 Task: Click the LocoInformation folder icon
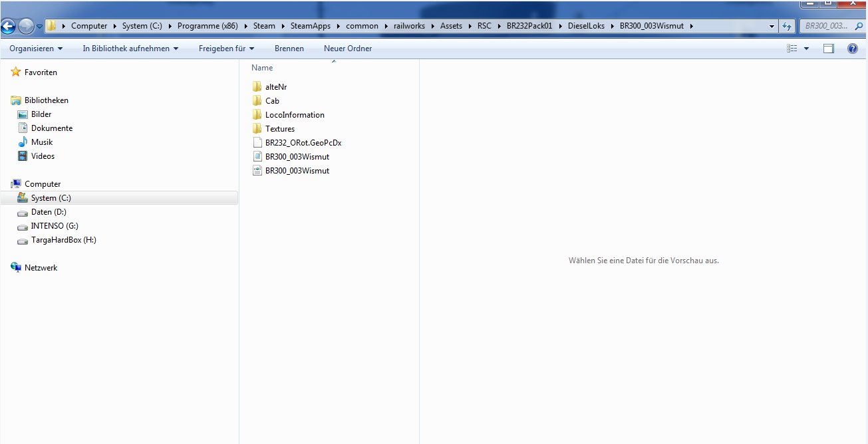click(x=257, y=114)
